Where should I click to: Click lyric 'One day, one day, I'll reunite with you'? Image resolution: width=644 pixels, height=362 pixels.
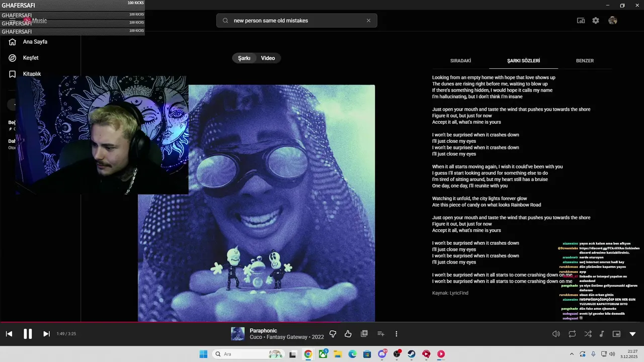470,186
